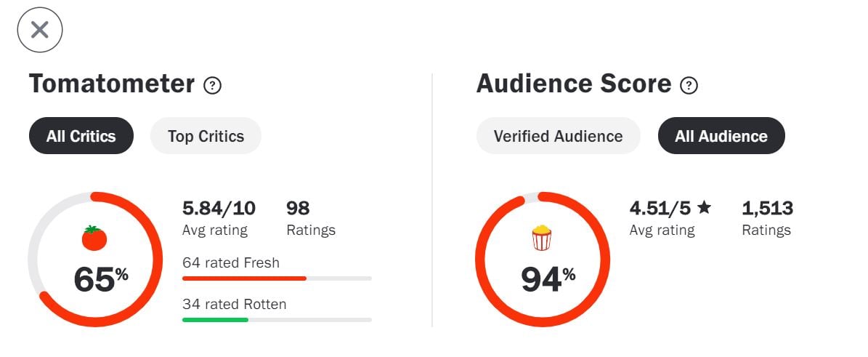Click the 34 rated Rotten label

[x=234, y=304]
